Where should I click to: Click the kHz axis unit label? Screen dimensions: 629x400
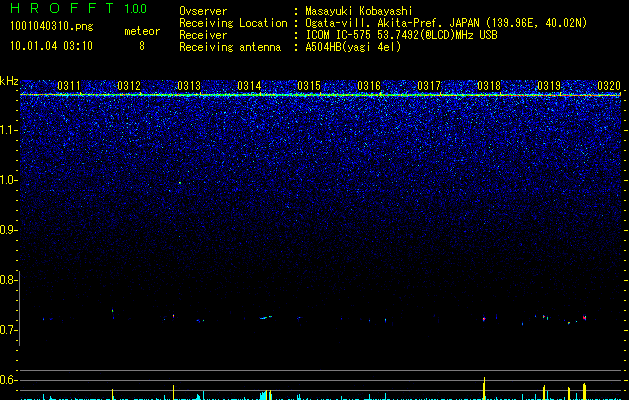[9, 81]
